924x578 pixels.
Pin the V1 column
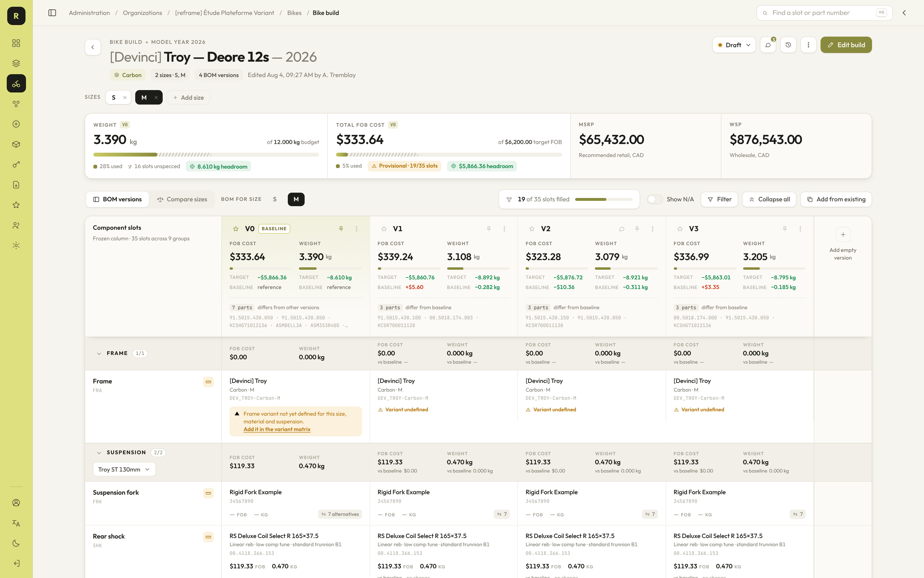[x=489, y=229]
